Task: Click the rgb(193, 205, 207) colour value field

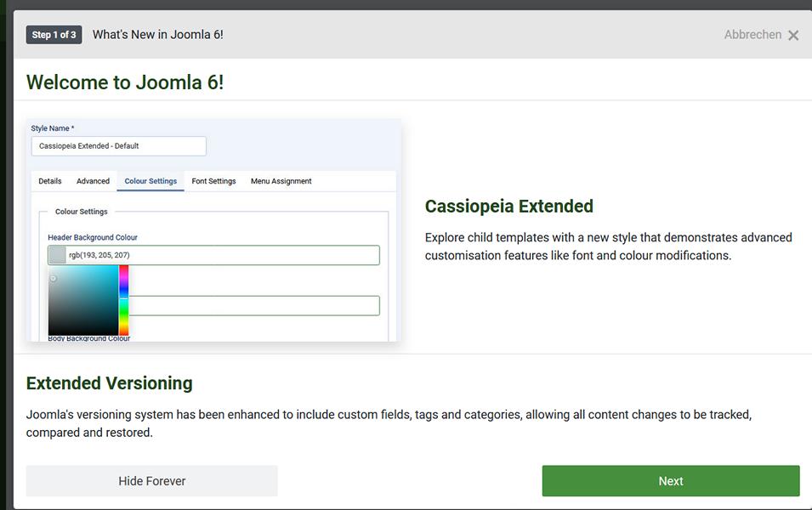Action: pyautogui.click(x=221, y=255)
